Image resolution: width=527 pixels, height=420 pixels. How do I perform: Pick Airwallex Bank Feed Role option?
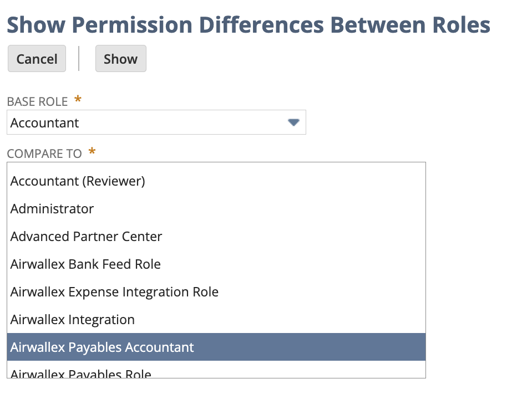click(x=85, y=264)
